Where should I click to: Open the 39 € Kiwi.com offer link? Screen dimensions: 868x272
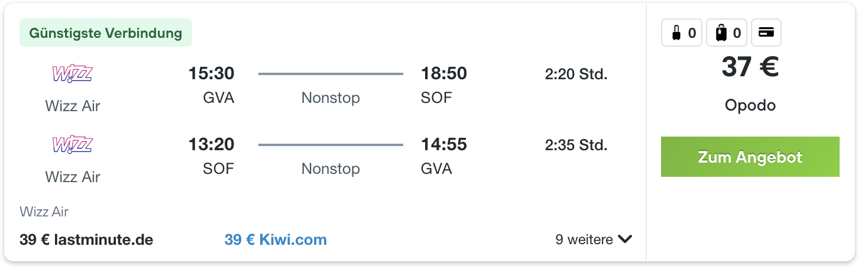pyautogui.click(x=276, y=239)
